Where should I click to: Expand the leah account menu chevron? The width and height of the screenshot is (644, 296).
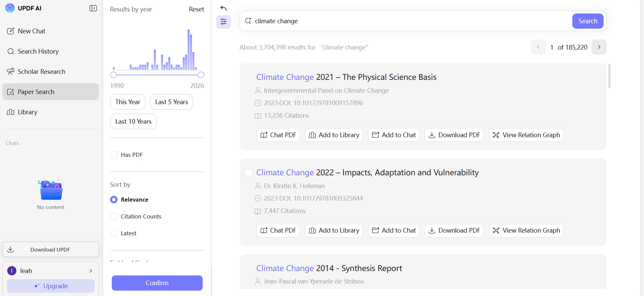(91, 271)
